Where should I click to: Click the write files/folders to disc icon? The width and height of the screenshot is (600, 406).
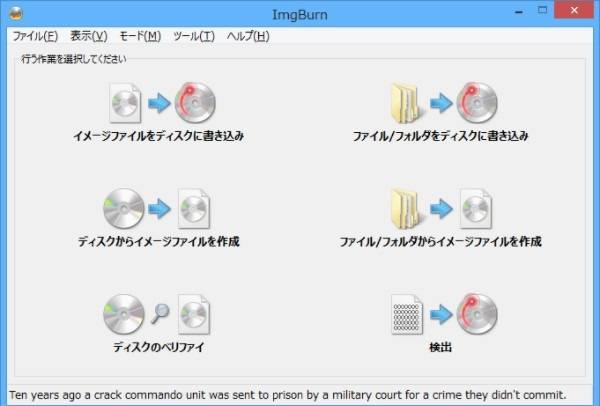(x=444, y=103)
